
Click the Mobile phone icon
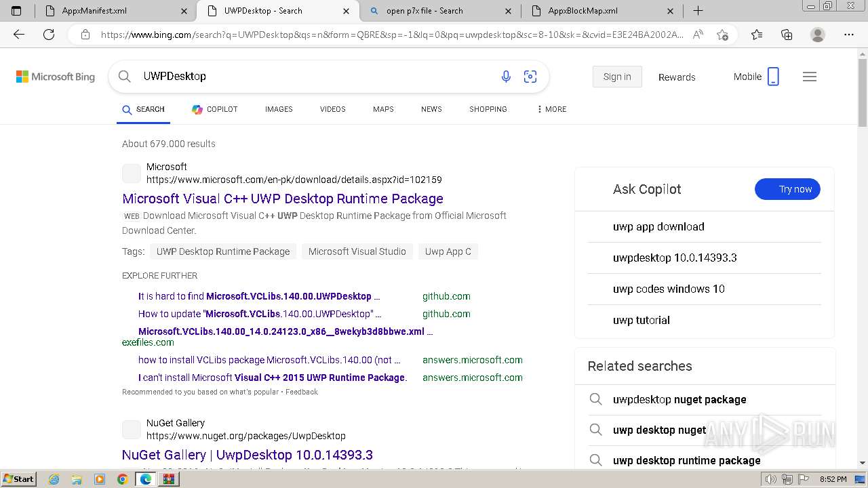pos(773,77)
